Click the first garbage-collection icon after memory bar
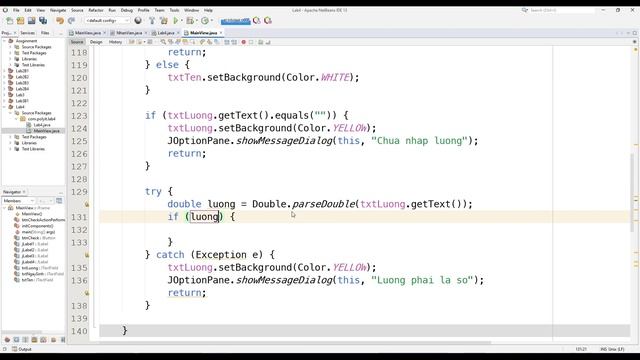The width and height of the screenshot is (640, 360). tap(257, 20)
